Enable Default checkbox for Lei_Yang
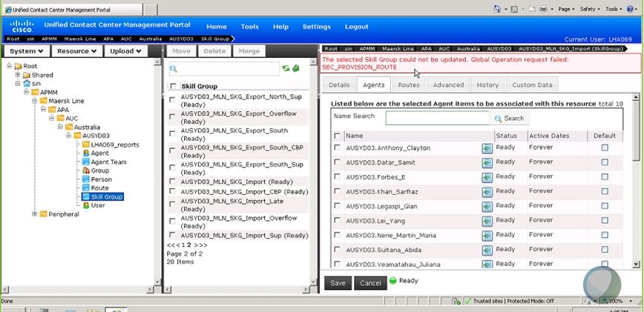The height and width of the screenshot is (312, 644). coord(605,221)
